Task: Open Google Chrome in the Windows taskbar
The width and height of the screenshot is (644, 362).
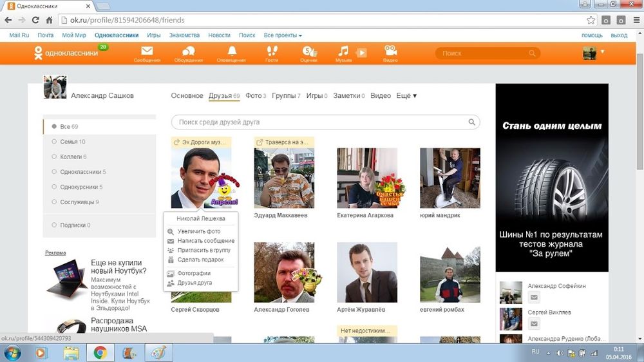Action: tap(100, 352)
